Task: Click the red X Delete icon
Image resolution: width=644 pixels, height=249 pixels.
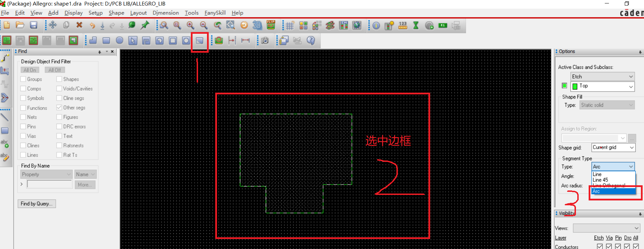Action: pos(79,25)
